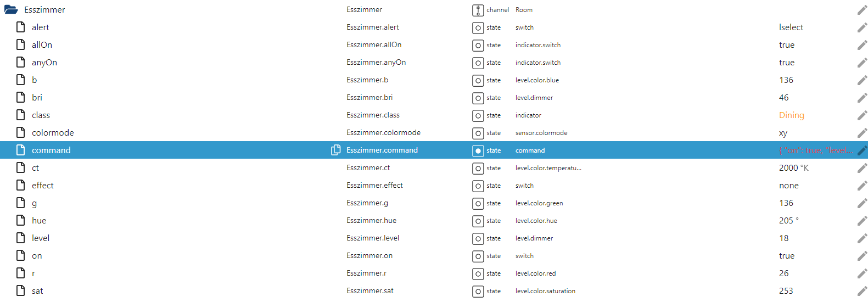
Task: Click the red command JSON value
Action: click(x=815, y=150)
